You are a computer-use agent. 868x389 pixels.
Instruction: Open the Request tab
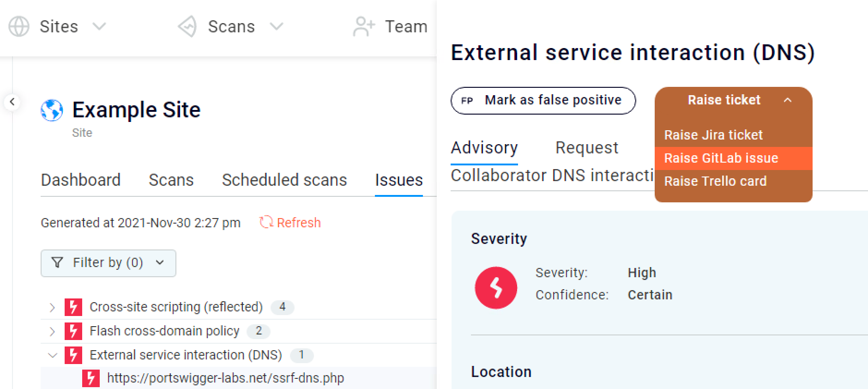click(x=587, y=148)
